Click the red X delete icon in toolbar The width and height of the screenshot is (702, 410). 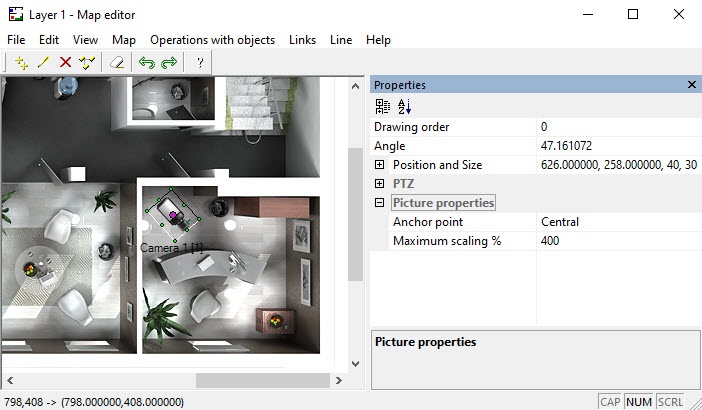pyautogui.click(x=65, y=63)
